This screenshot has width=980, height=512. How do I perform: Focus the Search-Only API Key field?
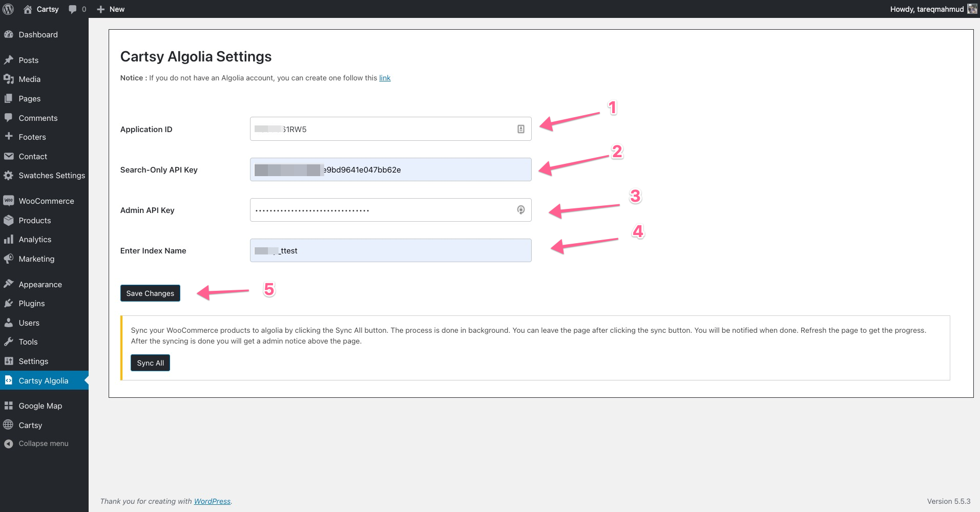coord(390,169)
